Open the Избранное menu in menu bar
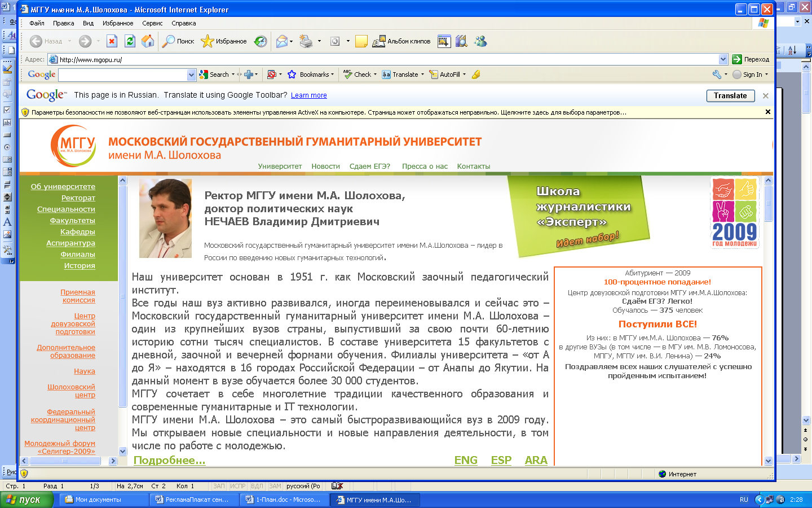Screen dimensions: 812x508 pos(118,23)
